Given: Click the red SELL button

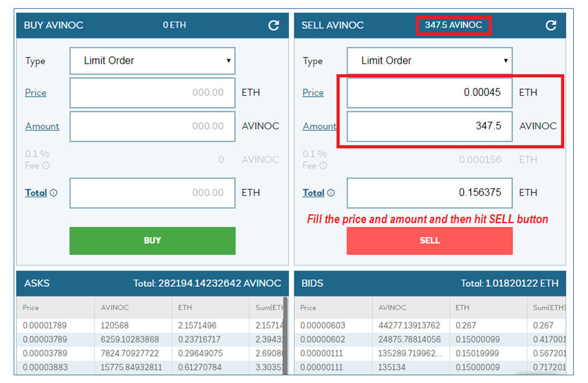Looking at the screenshot, I should point(430,240).
